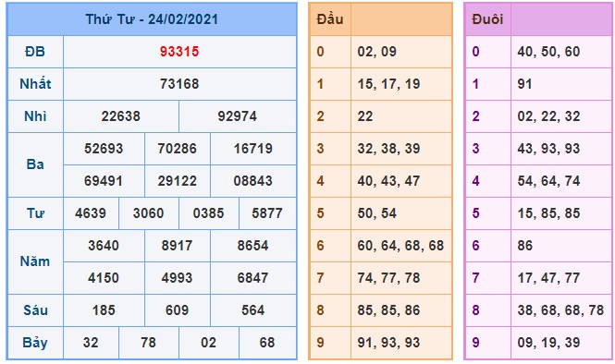This screenshot has height=364, width=615.
Task: Click third prize number 69491
Action: 104,181
